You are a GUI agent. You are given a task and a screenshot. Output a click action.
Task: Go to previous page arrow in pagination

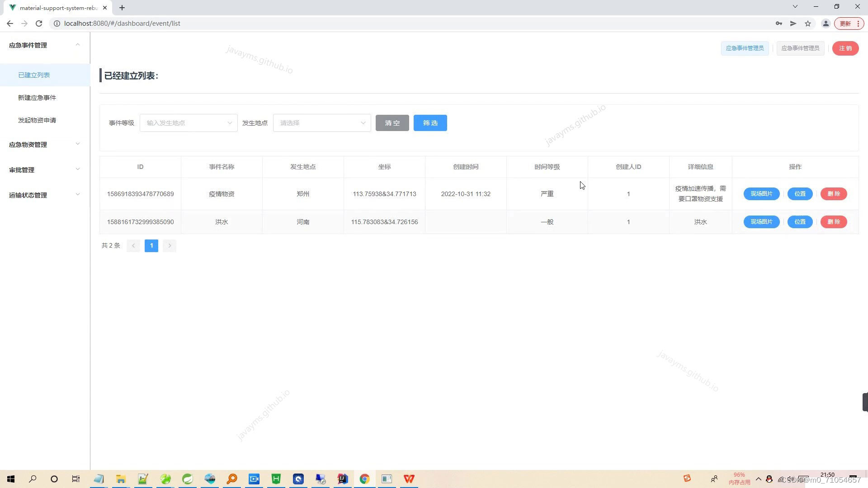point(133,246)
